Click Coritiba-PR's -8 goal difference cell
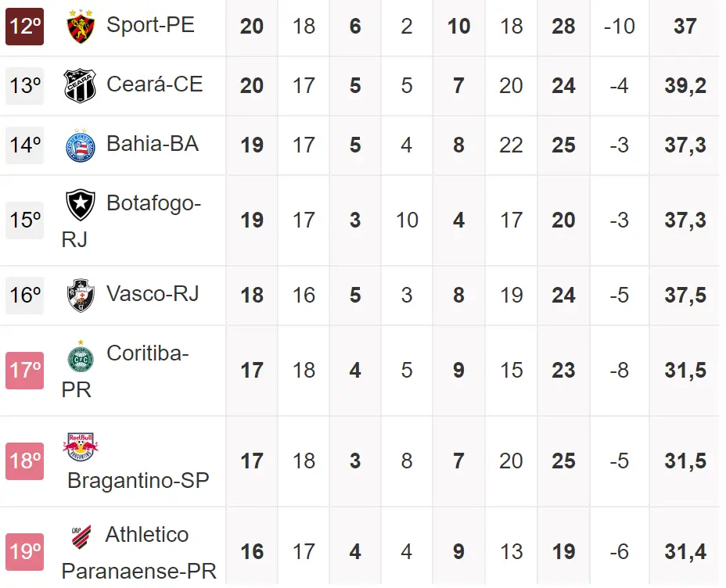Image resolution: width=726 pixels, height=588 pixels. point(619,370)
